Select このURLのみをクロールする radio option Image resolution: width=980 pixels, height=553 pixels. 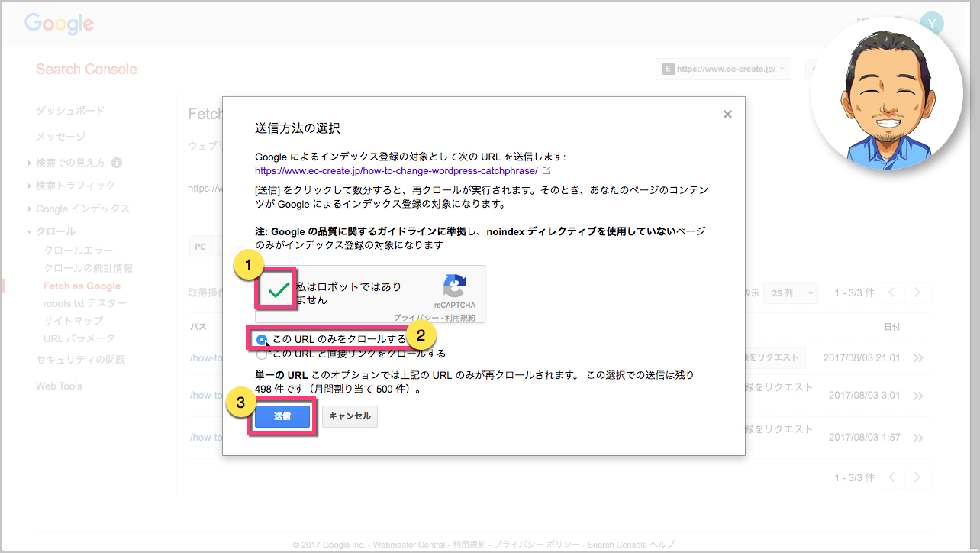tap(263, 339)
